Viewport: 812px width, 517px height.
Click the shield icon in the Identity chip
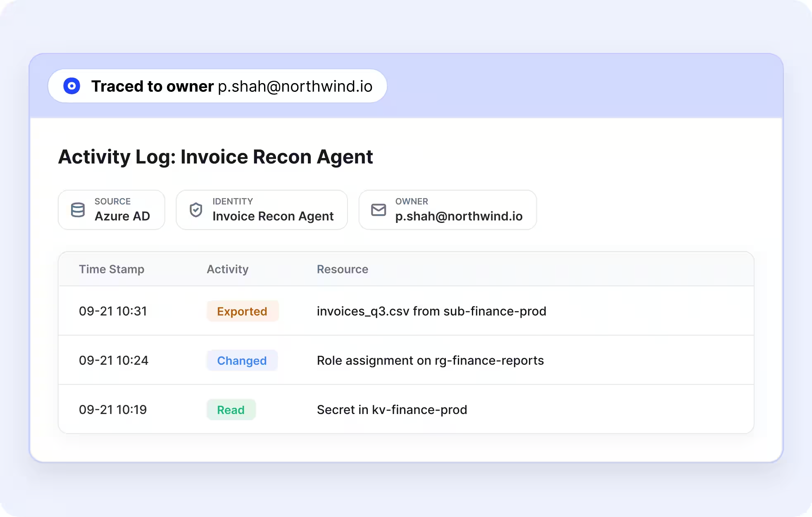pos(196,210)
